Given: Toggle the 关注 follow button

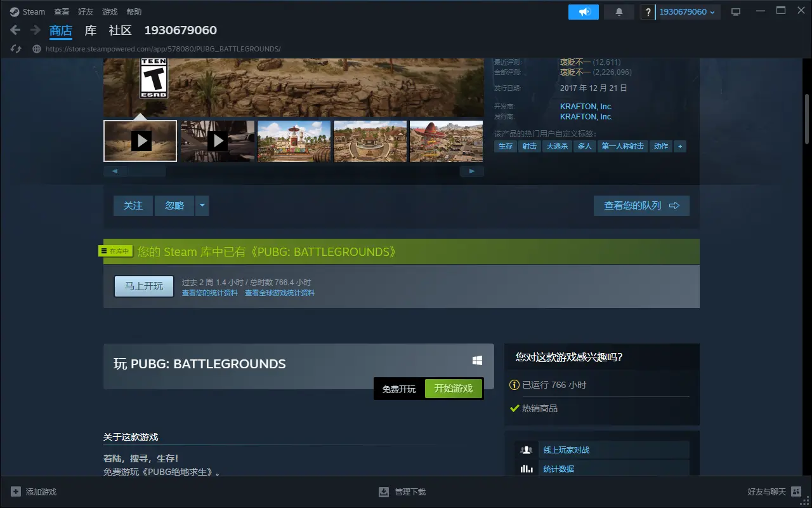Looking at the screenshot, I should [133, 206].
